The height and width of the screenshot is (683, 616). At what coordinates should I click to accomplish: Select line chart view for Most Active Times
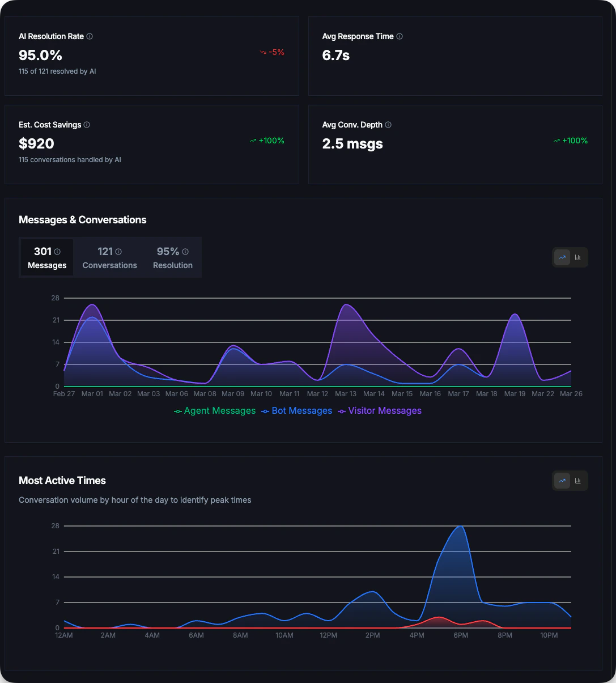coord(562,480)
